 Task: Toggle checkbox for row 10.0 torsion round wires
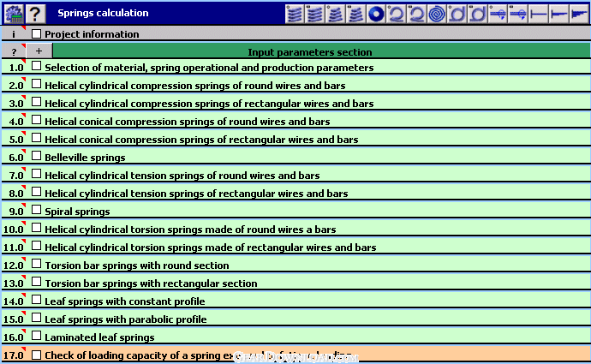[36, 228]
